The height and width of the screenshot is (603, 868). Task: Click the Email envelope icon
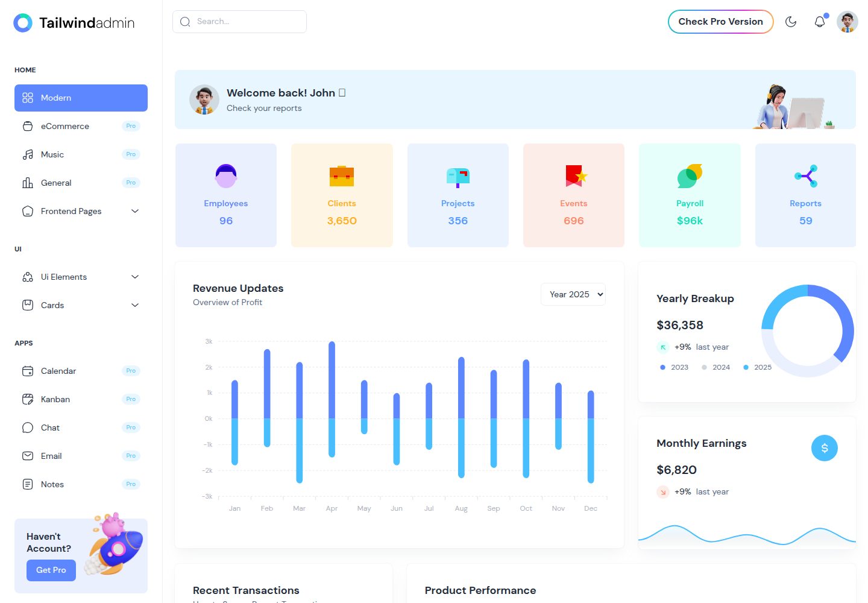[28, 456]
